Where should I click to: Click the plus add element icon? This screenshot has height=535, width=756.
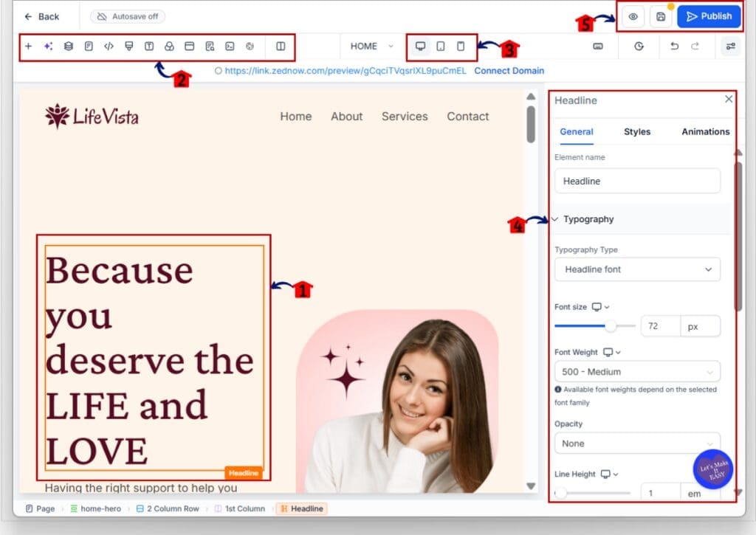click(x=29, y=46)
